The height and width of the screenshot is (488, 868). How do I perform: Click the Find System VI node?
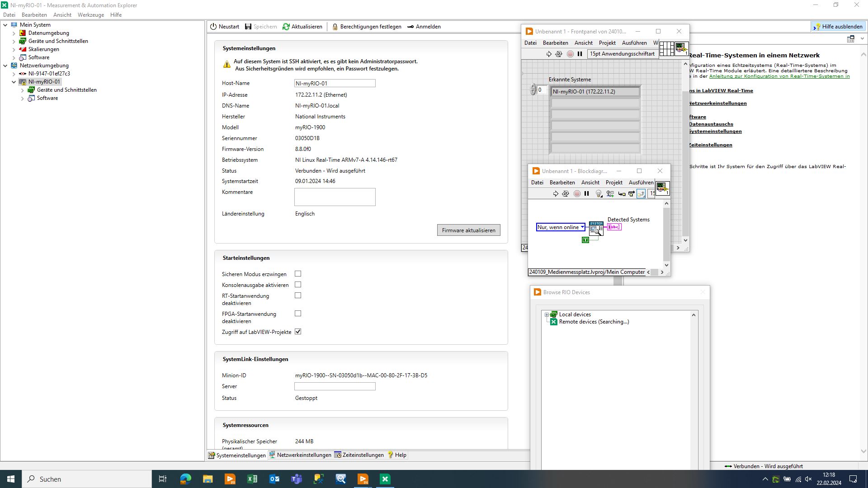click(x=596, y=228)
